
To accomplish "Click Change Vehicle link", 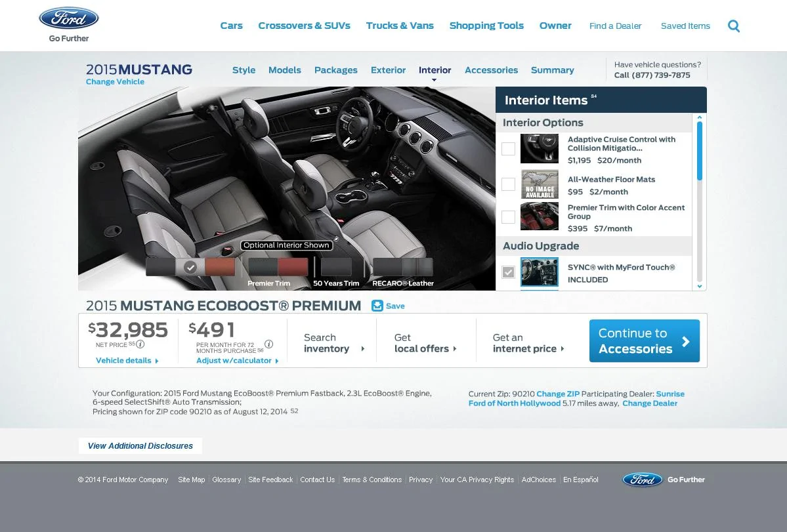I will [115, 82].
